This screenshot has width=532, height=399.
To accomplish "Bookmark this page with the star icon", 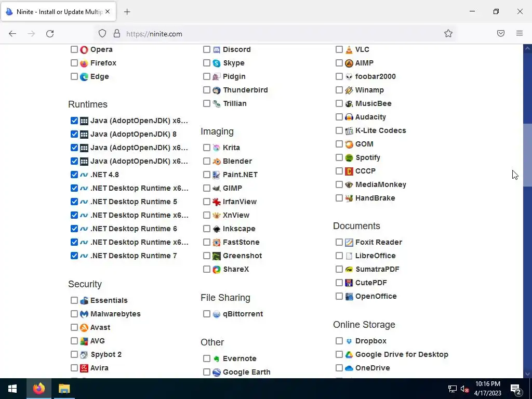I will pos(448,33).
